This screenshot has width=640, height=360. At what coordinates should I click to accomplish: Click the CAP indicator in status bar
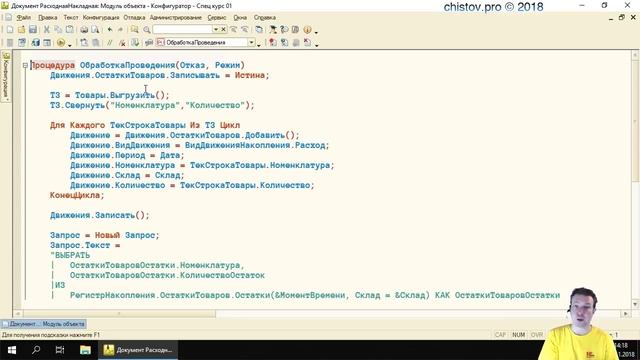pyautogui.click(x=500, y=335)
